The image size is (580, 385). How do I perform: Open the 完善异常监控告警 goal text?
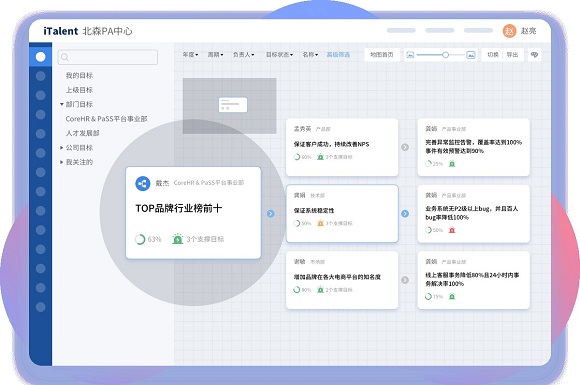click(473, 146)
